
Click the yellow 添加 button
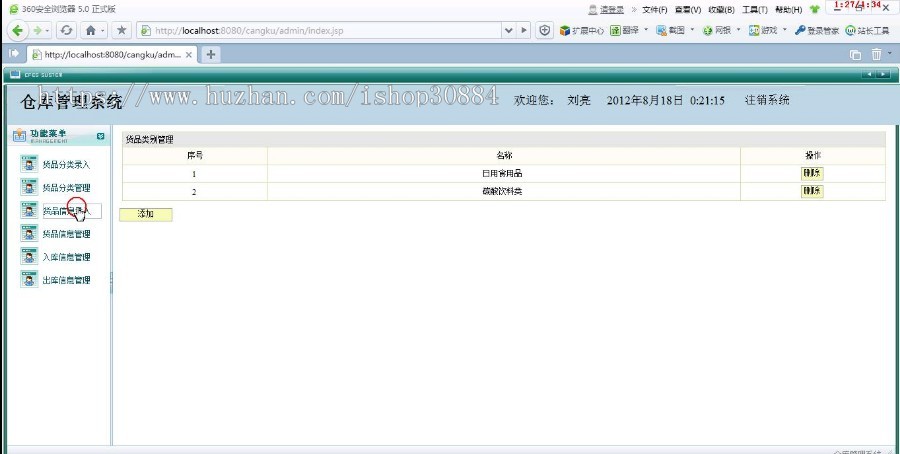pos(146,214)
